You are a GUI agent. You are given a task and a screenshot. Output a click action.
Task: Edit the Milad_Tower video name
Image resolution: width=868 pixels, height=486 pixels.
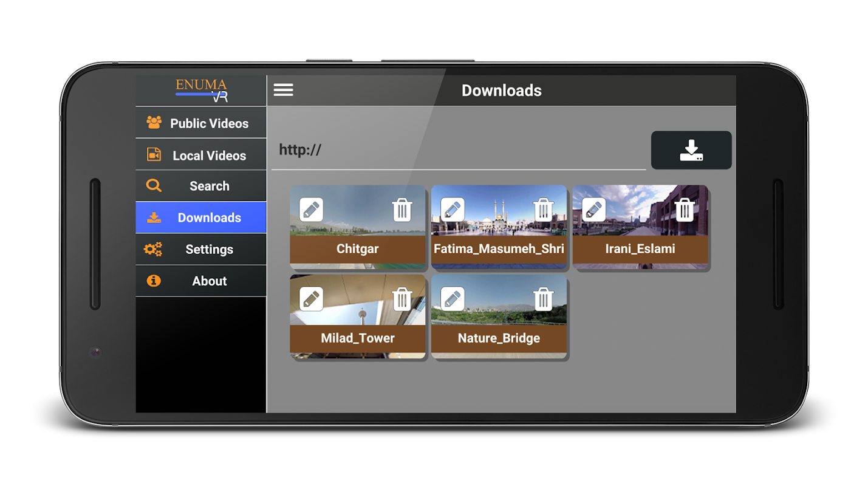click(x=311, y=299)
